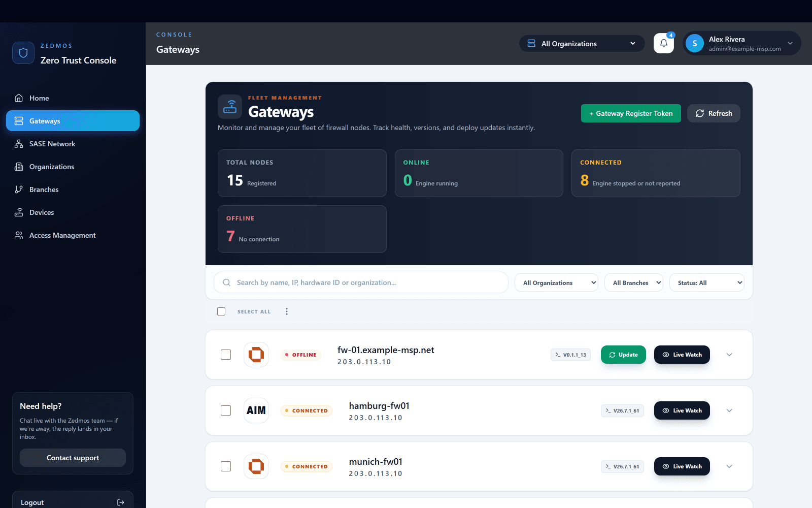Click the munich-fw01 gateway name
812x508 pixels.
(x=376, y=462)
